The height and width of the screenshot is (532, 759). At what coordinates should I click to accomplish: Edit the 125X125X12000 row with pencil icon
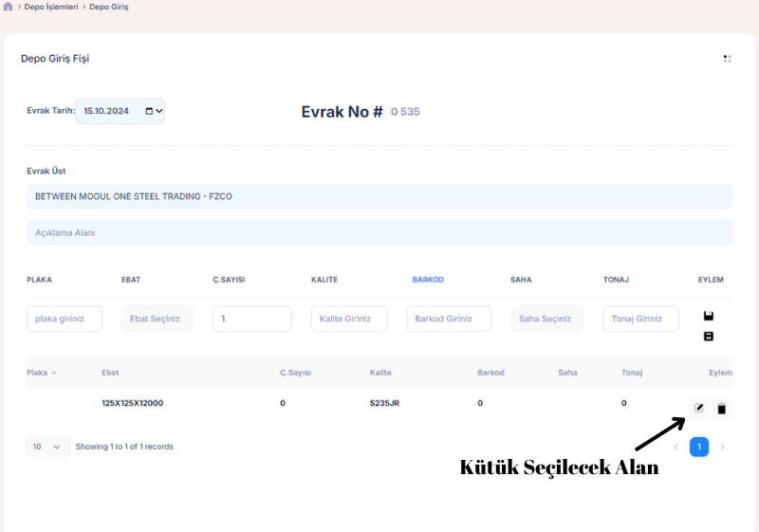[699, 408]
